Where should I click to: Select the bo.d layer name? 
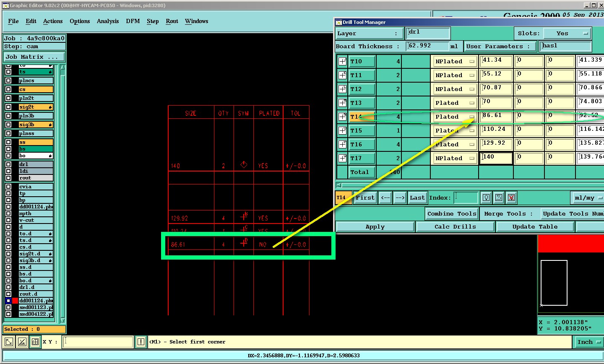tap(36, 281)
